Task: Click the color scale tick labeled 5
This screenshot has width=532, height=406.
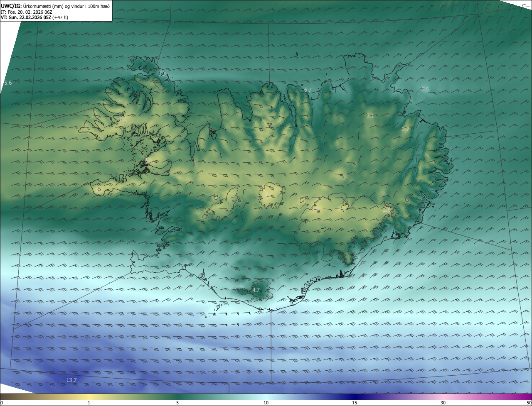Action: [x=177, y=403]
